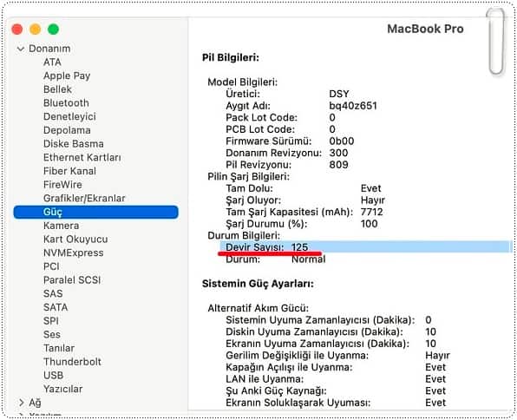The width and height of the screenshot is (517, 420).
Task: Open Fiber Kanal in the sidebar
Action: (69, 171)
